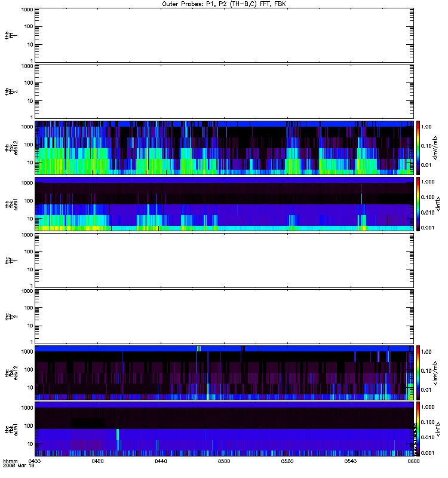Click the 1.00 value on thc edc12 color bar
Viewport: 448px width, 478px height.
pyautogui.click(x=426, y=352)
